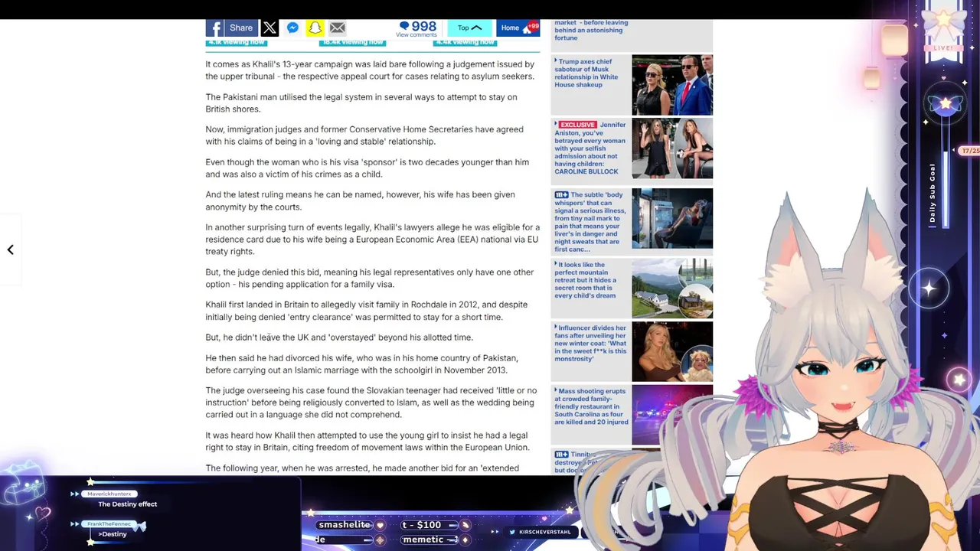Viewport: 980px width, 551px height.
Task: Share article by email icon
Action: [x=337, y=28]
